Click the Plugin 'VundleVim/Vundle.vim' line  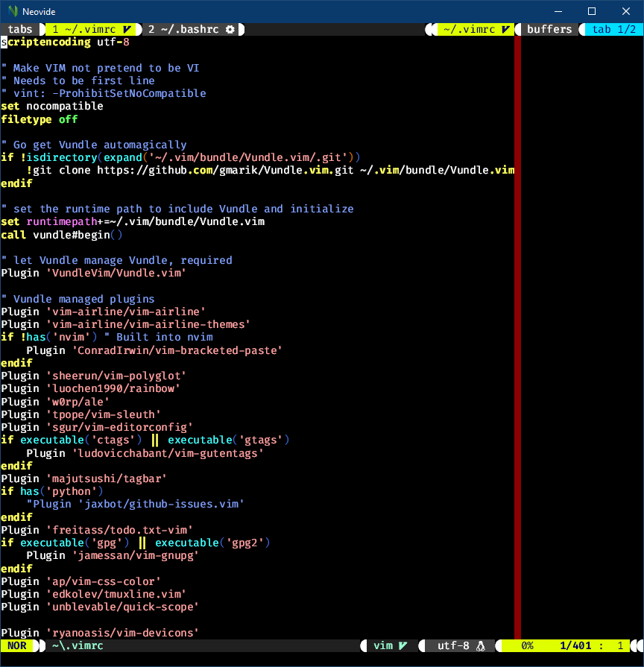coord(94,273)
